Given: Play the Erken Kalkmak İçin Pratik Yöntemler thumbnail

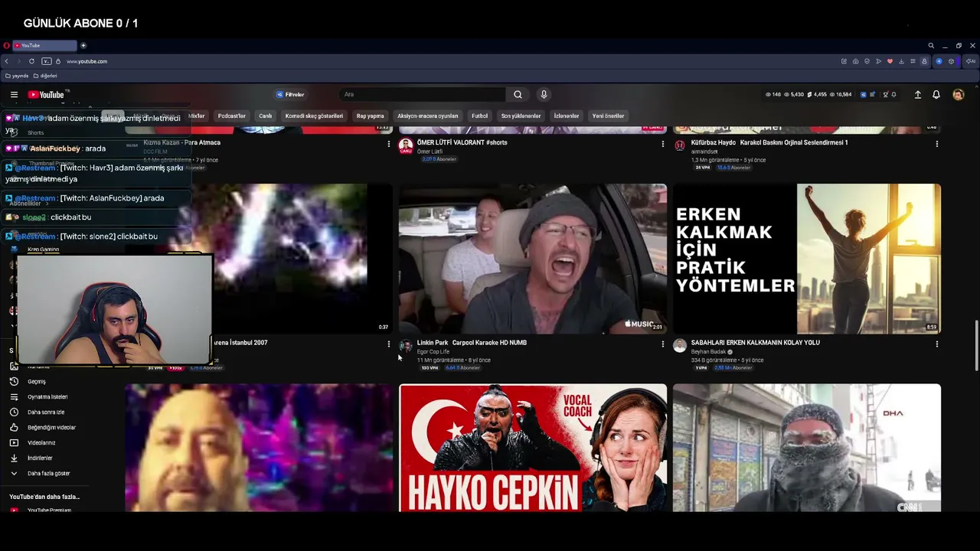Looking at the screenshot, I should coord(807,259).
